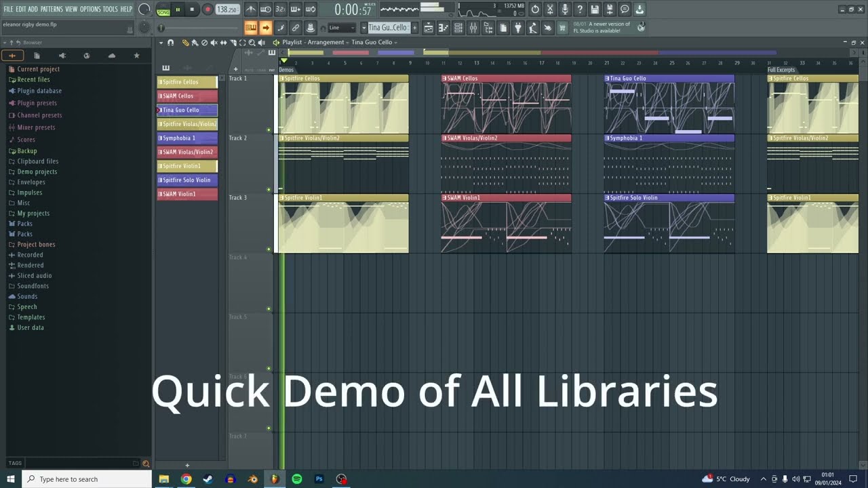Open the Mixer icon
868x488 pixels.
pyautogui.click(x=473, y=28)
